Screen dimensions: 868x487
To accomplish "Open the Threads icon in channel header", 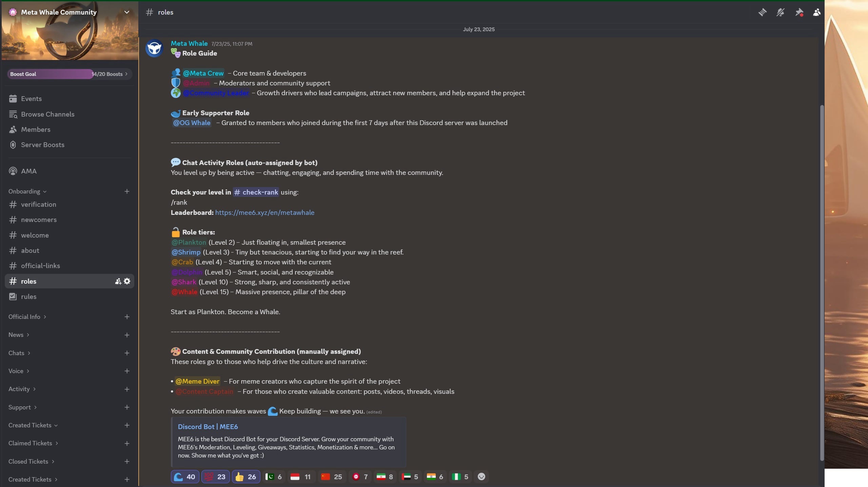I will point(762,13).
